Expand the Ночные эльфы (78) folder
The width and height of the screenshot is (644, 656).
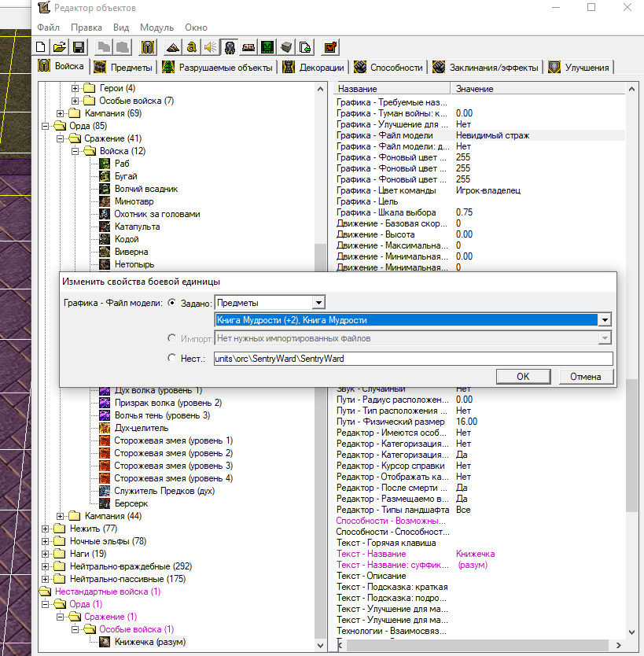45,541
